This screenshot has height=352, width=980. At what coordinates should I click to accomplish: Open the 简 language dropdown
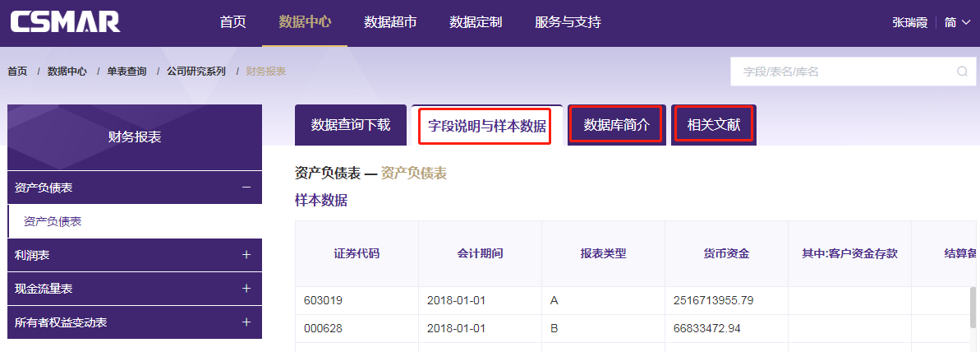point(957,22)
